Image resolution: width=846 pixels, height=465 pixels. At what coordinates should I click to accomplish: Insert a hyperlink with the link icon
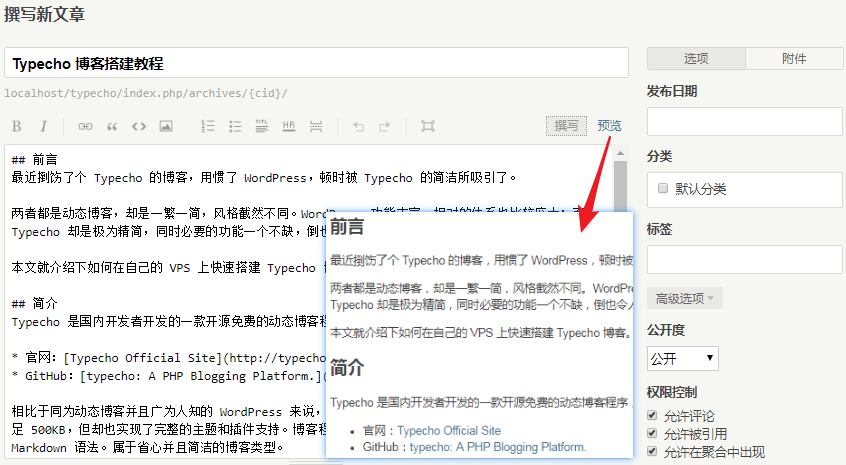85,126
